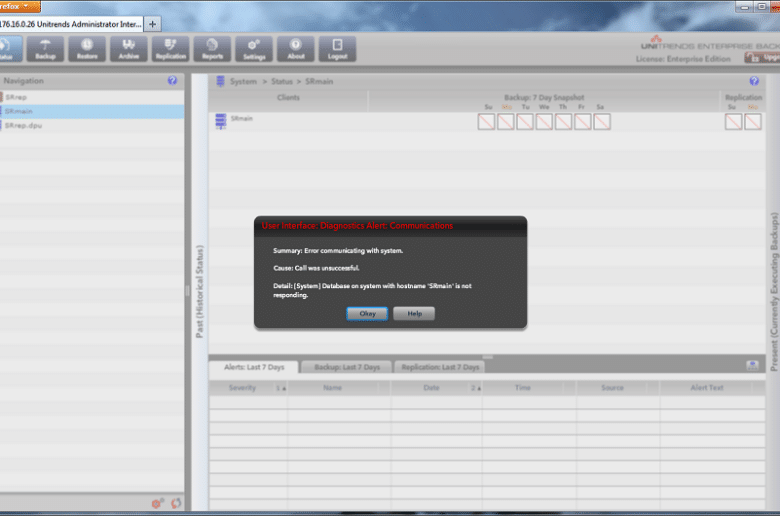Click the navigation pane gear icon

tap(157, 504)
